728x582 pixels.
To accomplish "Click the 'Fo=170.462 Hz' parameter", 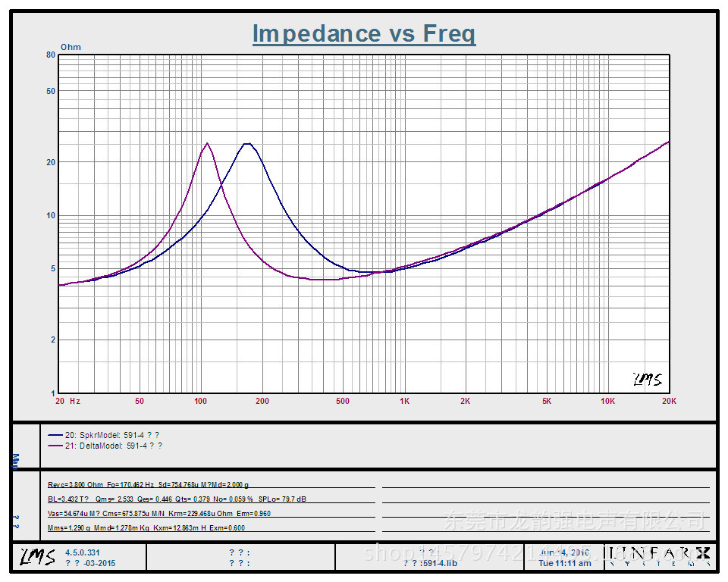I will click(x=130, y=484).
